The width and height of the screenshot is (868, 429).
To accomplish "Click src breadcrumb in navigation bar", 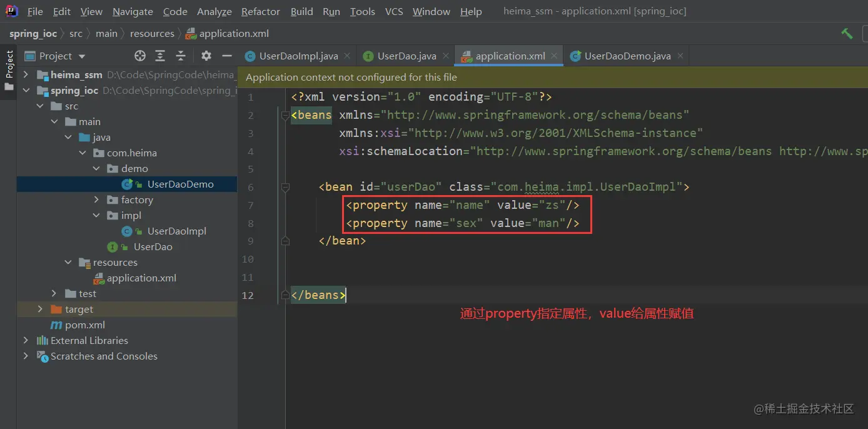I will [76, 34].
